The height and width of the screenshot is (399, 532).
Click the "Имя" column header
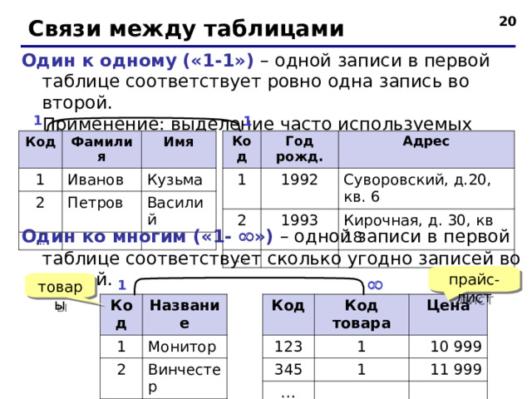[179, 150]
